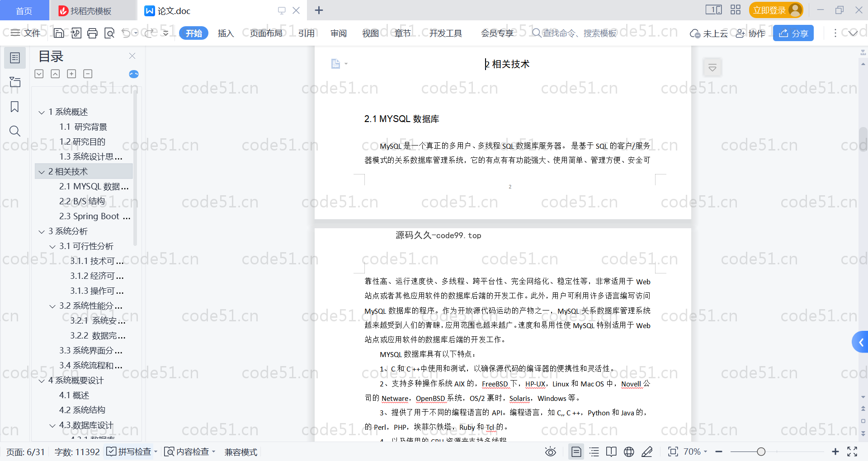
Task: Switch to web layout view in the status bar
Action: [629, 452]
